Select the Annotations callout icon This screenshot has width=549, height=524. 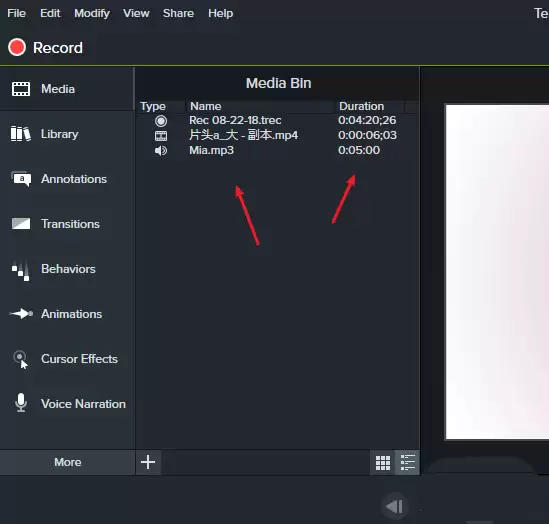click(21, 179)
